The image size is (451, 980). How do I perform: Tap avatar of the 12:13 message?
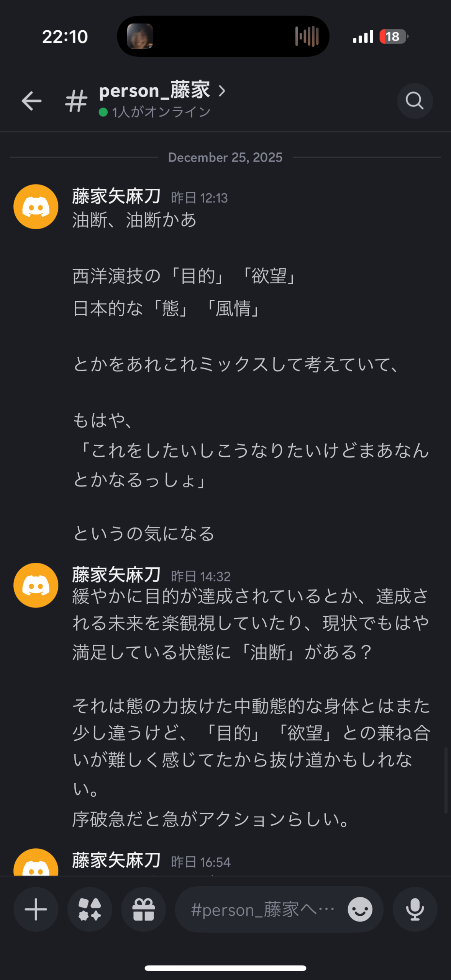pos(36,207)
